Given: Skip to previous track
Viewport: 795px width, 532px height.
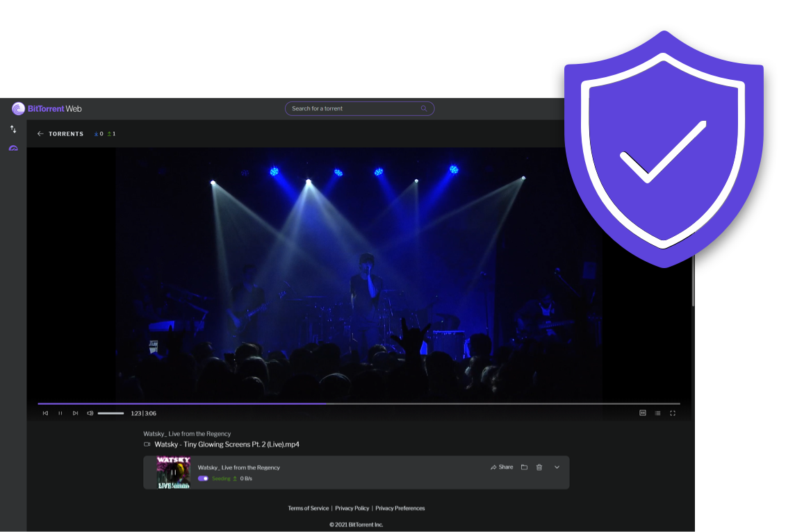Looking at the screenshot, I should click(x=45, y=413).
